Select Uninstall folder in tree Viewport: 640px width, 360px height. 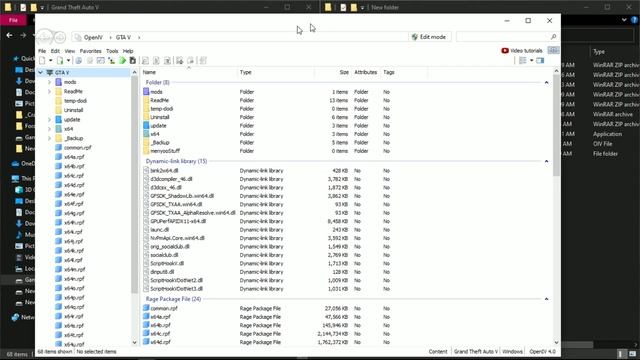pyautogui.click(x=73, y=110)
